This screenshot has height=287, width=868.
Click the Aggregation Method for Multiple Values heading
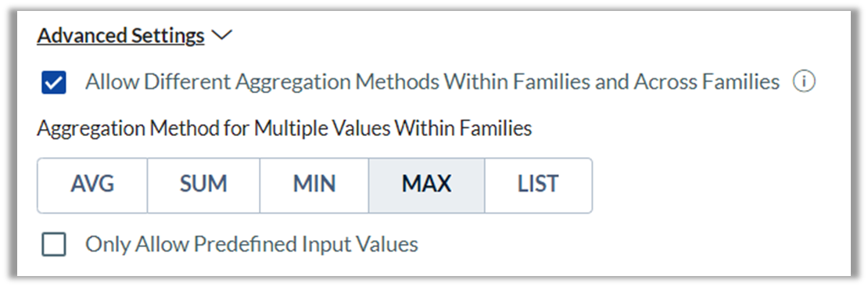pyautogui.click(x=285, y=129)
